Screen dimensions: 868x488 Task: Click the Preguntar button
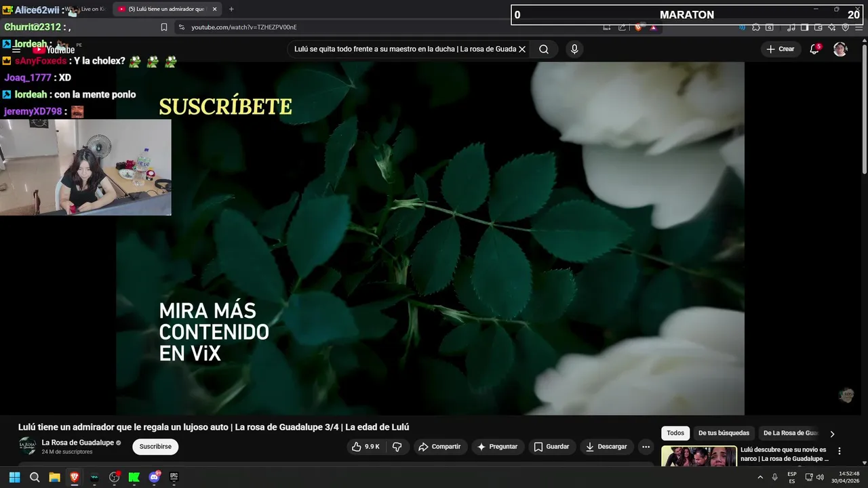coord(497,447)
